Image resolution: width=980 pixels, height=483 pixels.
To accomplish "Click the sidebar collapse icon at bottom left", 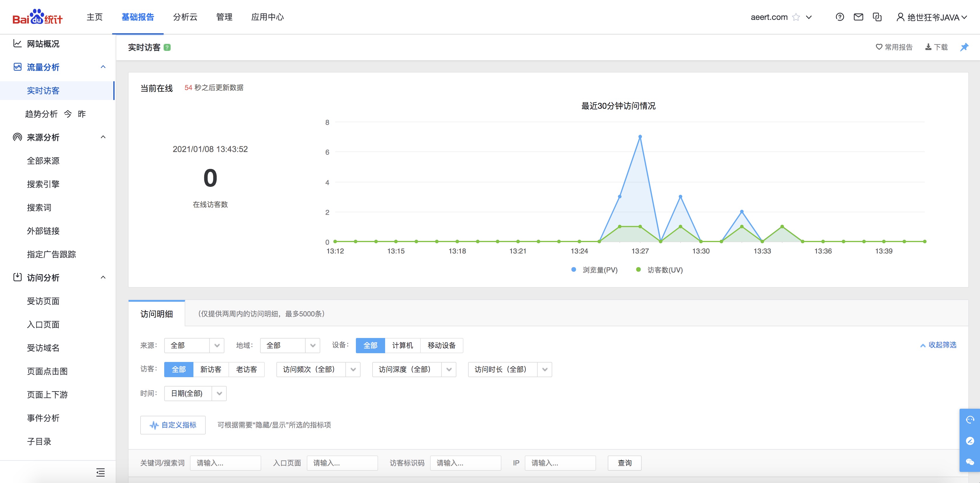I will tap(101, 472).
